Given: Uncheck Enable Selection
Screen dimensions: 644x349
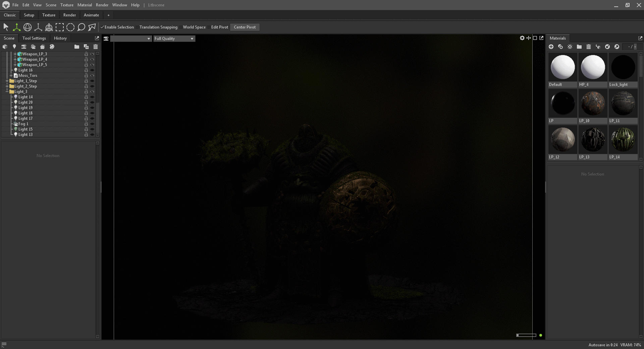Looking at the screenshot, I should [103, 27].
